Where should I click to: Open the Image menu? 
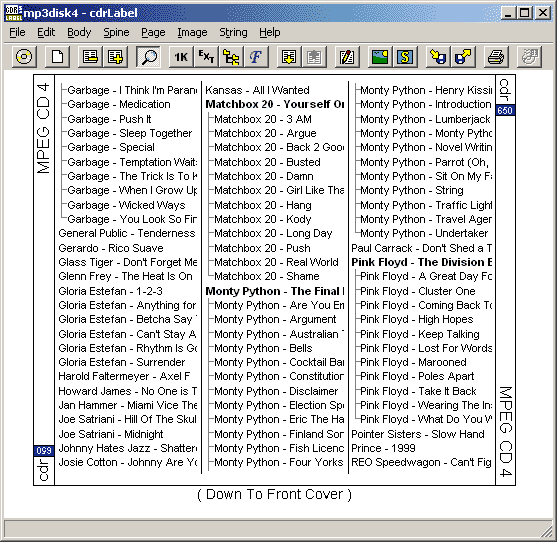coord(192,32)
